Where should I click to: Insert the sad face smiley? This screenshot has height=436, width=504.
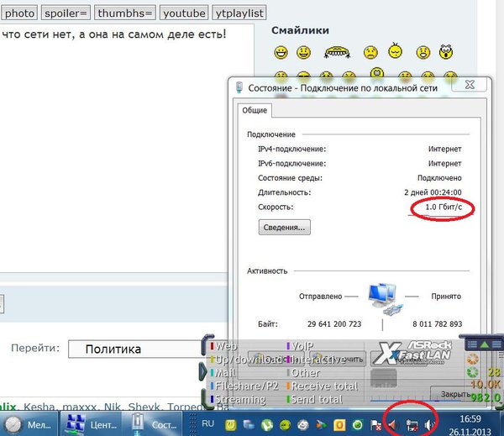pos(370,53)
